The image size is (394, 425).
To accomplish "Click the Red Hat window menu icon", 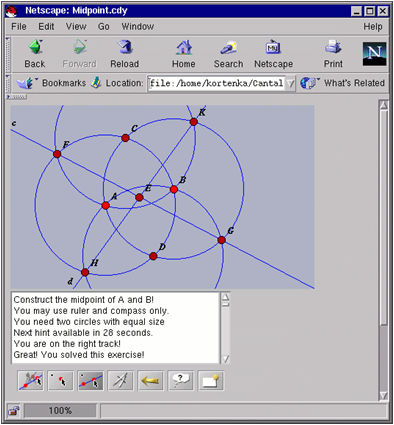I will pos(12,11).
